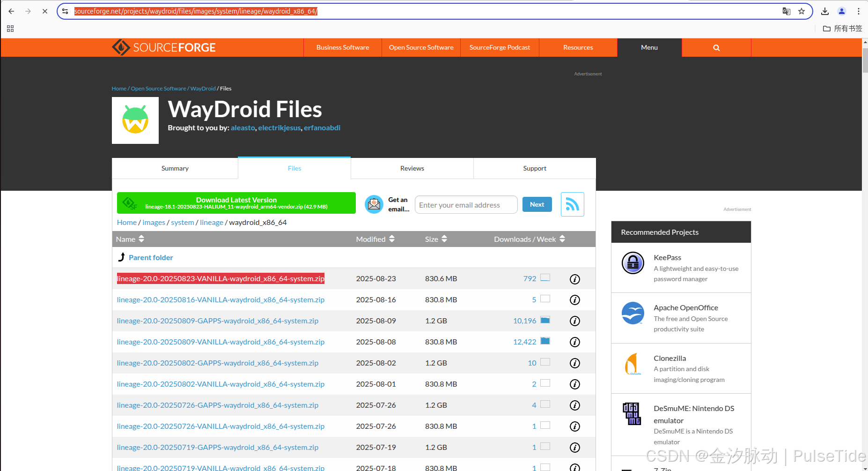This screenshot has height=471, width=868.
Task: View info for lineage-20.0-20250802-VANILLA file
Action: pos(575,384)
